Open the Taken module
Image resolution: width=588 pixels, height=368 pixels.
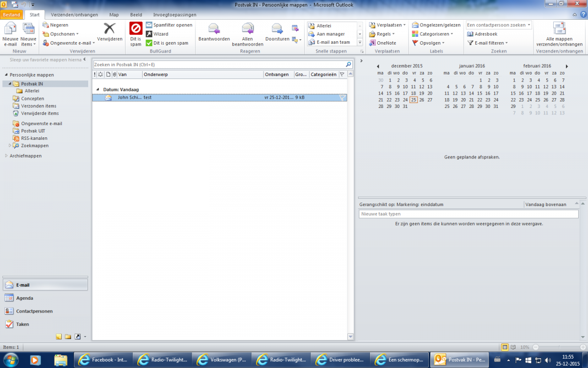(x=45, y=324)
